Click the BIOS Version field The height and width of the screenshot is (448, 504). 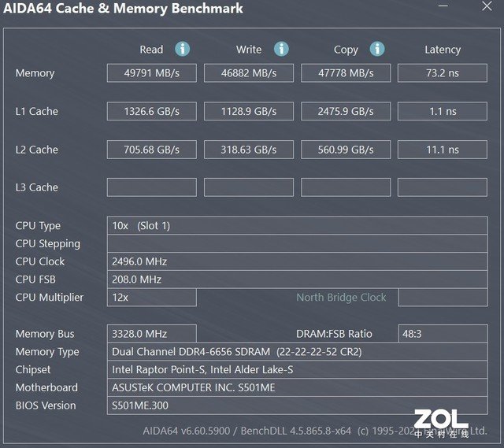tap(297, 405)
